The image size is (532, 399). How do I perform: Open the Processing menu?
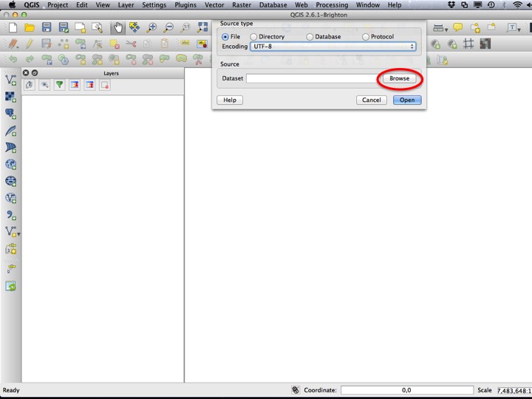pos(332,4)
